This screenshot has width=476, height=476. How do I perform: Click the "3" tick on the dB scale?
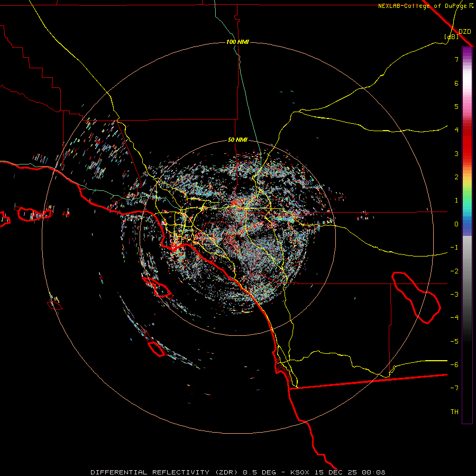(x=456, y=153)
